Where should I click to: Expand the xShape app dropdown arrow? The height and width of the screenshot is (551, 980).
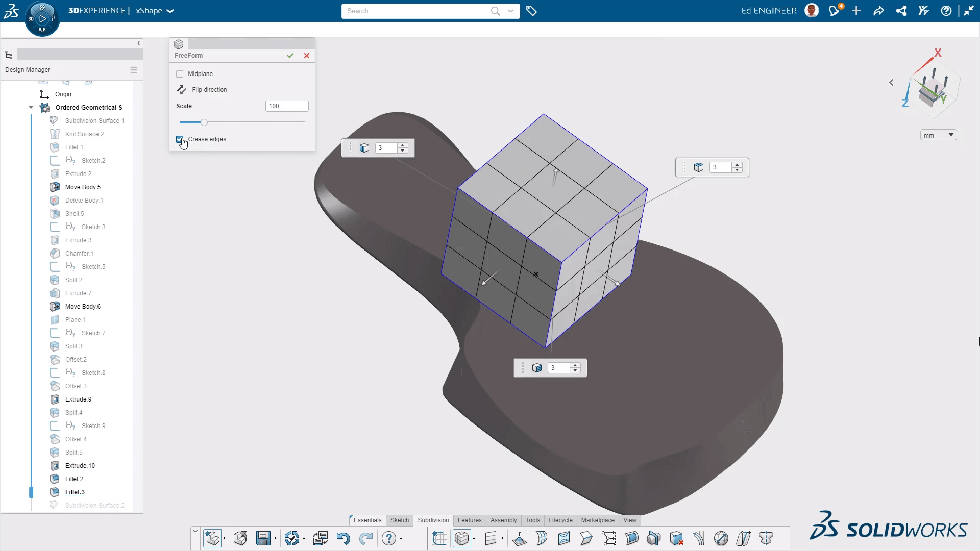(170, 11)
